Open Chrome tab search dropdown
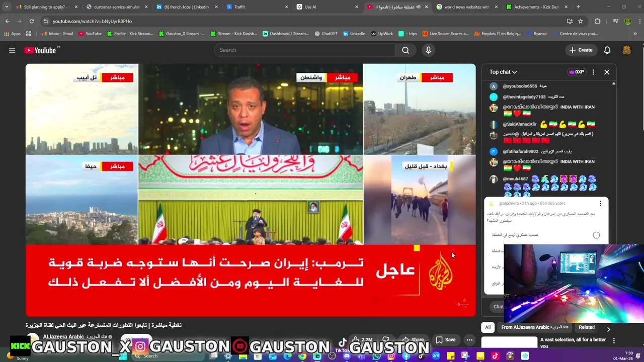This screenshot has height=362, width=644. (7, 7)
